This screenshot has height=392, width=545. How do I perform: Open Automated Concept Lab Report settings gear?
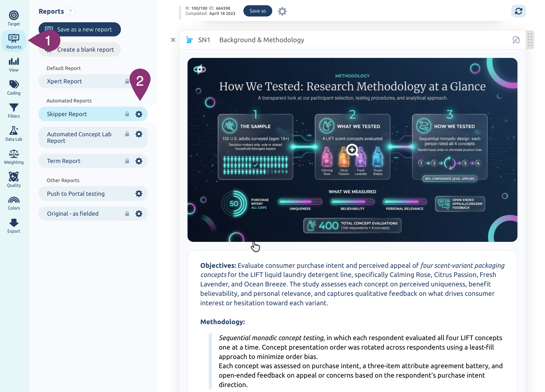coord(139,134)
